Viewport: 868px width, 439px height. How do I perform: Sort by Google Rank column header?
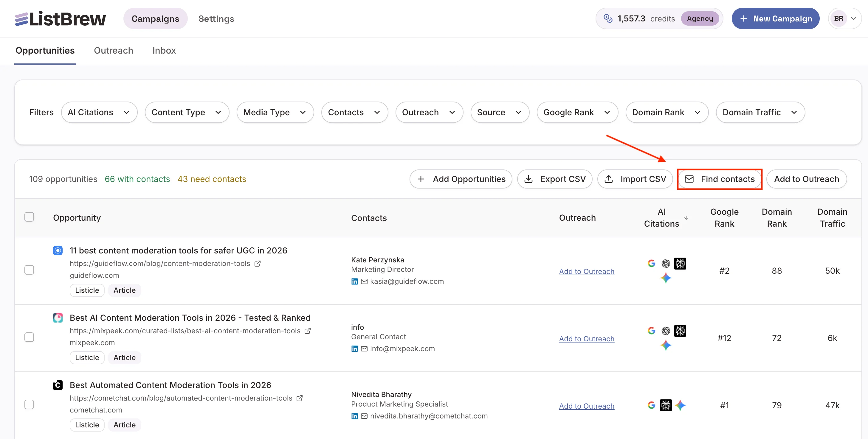[724, 218]
